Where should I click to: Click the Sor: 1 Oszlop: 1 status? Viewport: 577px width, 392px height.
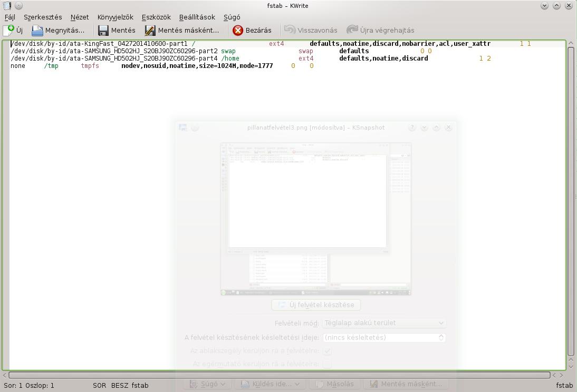pos(29,385)
